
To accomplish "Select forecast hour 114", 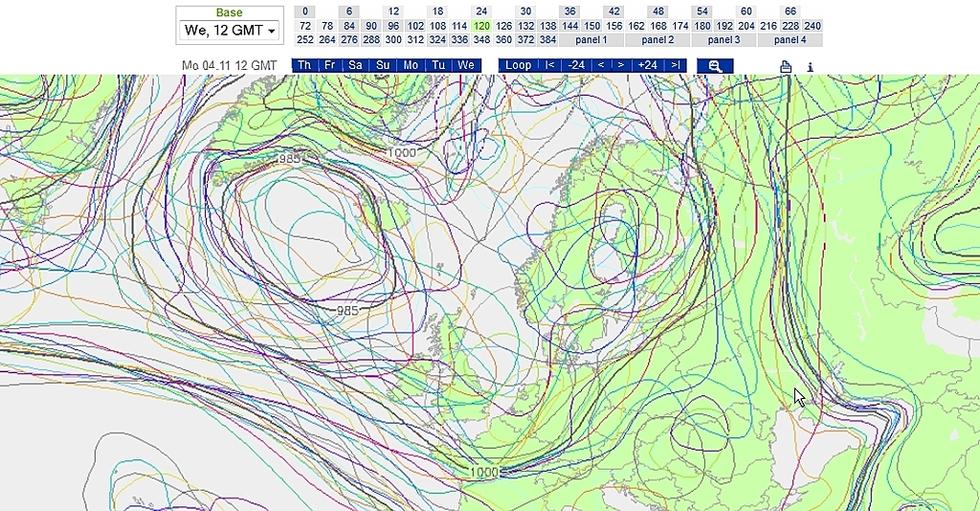I will pyautogui.click(x=459, y=26).
